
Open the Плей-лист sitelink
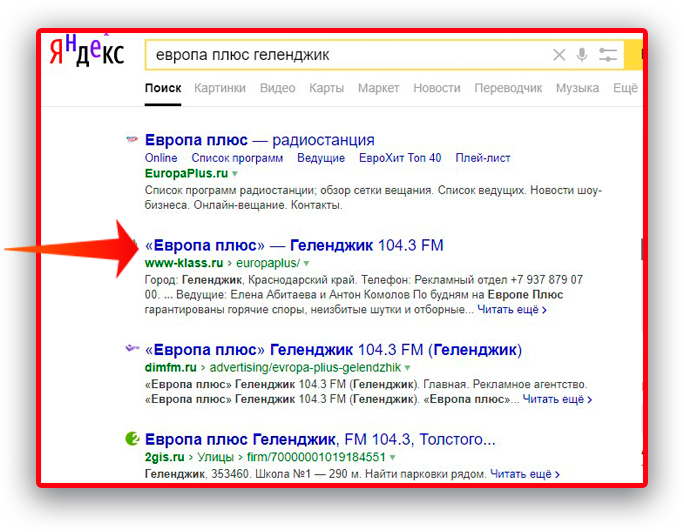coord(483,158)
